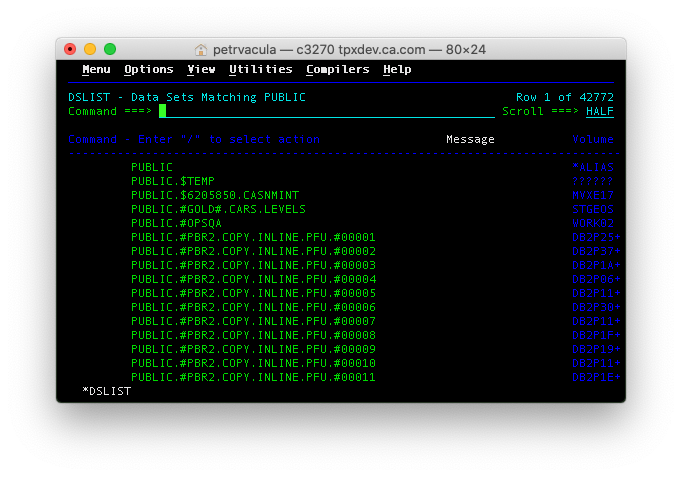
Task: Select data set ending with #00010
Action: [254, 363]
